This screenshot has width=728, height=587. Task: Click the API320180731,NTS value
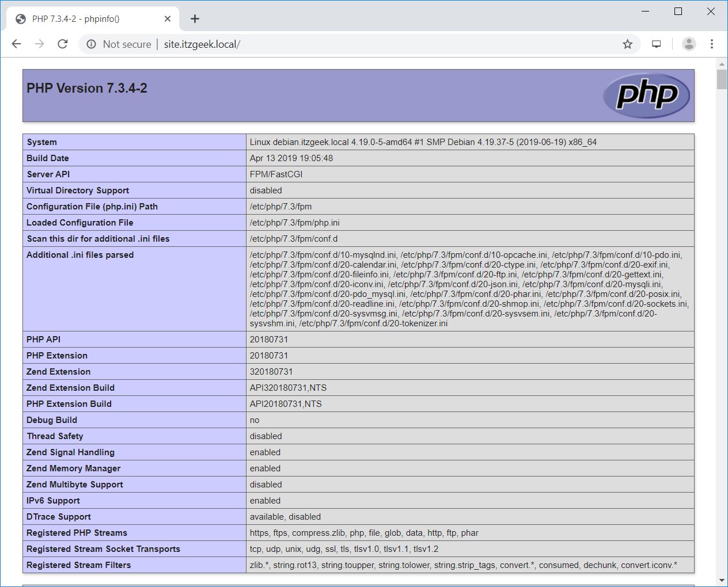click(x=288, y=388)
